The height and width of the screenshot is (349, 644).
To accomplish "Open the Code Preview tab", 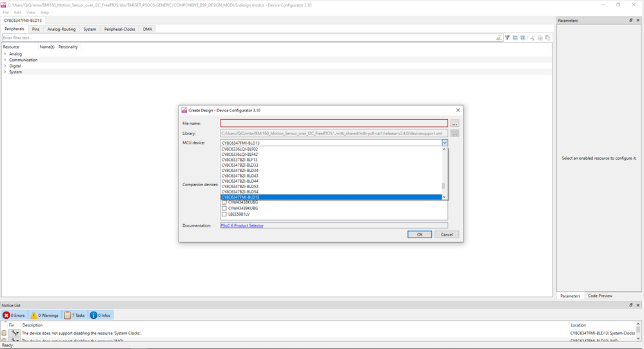I will point(600,296).
